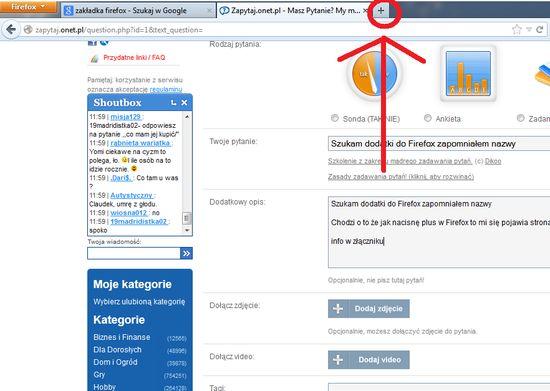Close the Shoutbox panel
The width and height of the screenshot is (550, 391).
(x=184, y=103)
